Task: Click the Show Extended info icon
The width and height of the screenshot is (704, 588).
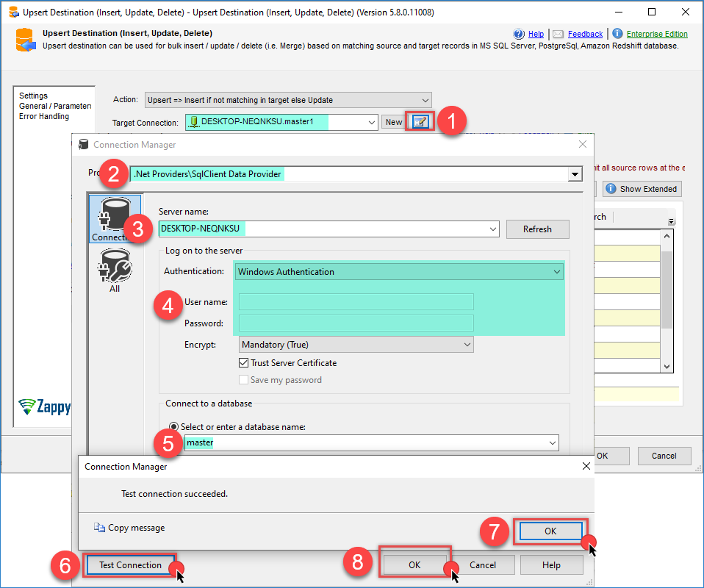Action: 610,189
